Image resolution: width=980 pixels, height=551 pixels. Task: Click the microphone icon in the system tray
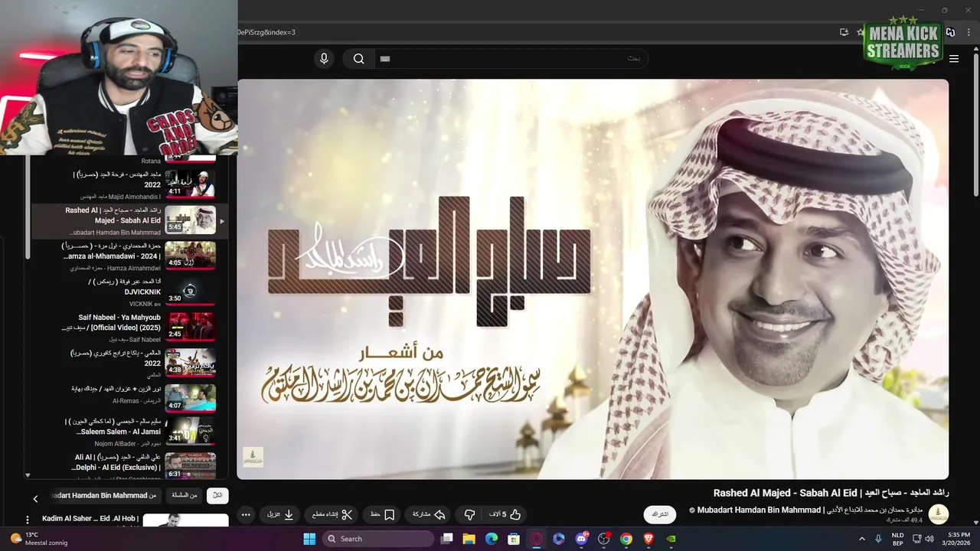878,539
